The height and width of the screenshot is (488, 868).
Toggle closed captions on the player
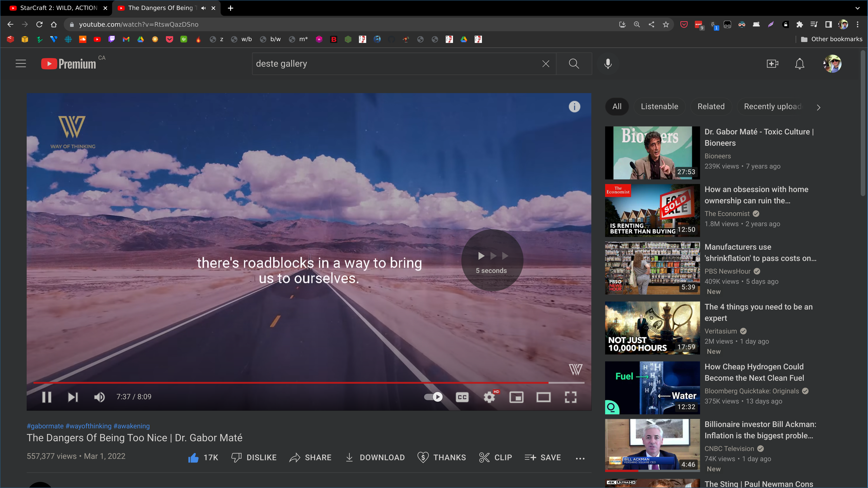[x=462, y=397]
